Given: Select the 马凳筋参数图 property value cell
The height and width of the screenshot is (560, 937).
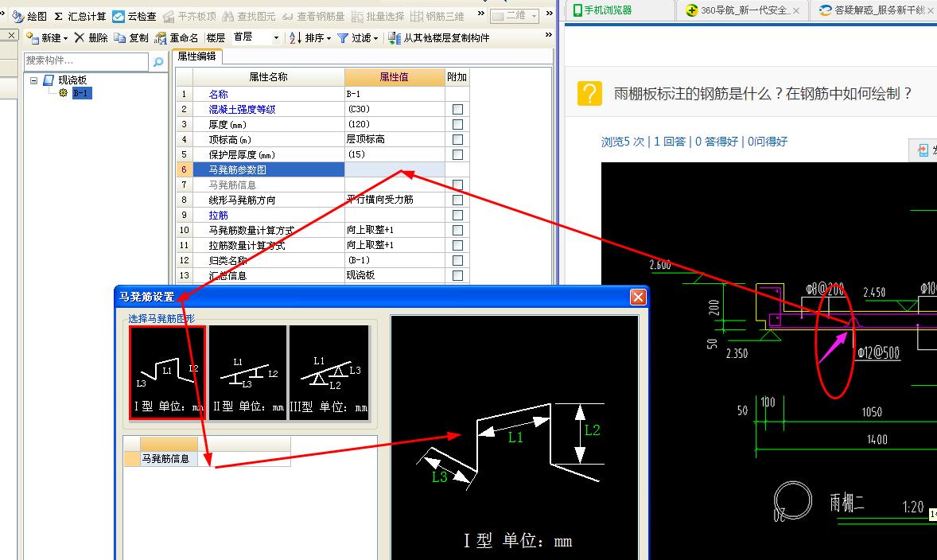Looking at the screenshot, I should [x=395, y=169].
